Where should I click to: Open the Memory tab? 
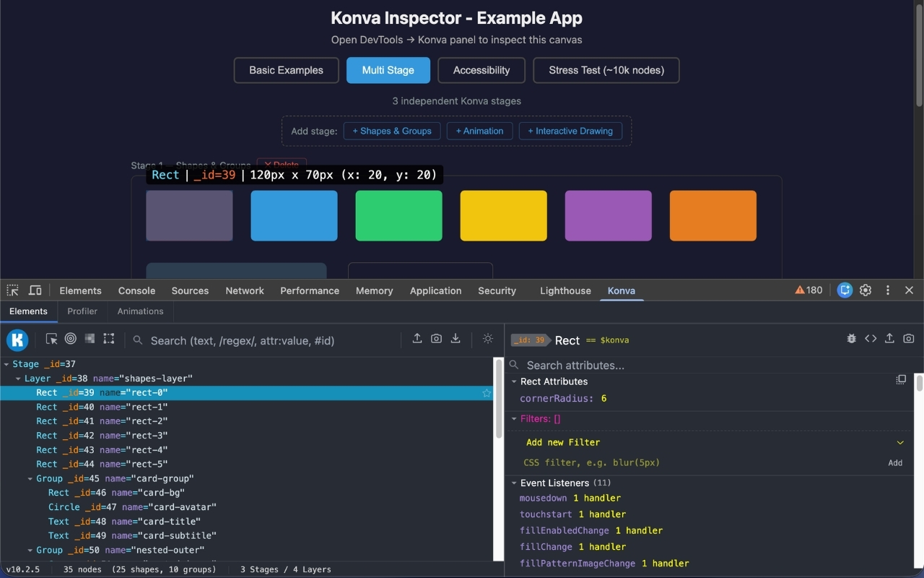(374, 290)
